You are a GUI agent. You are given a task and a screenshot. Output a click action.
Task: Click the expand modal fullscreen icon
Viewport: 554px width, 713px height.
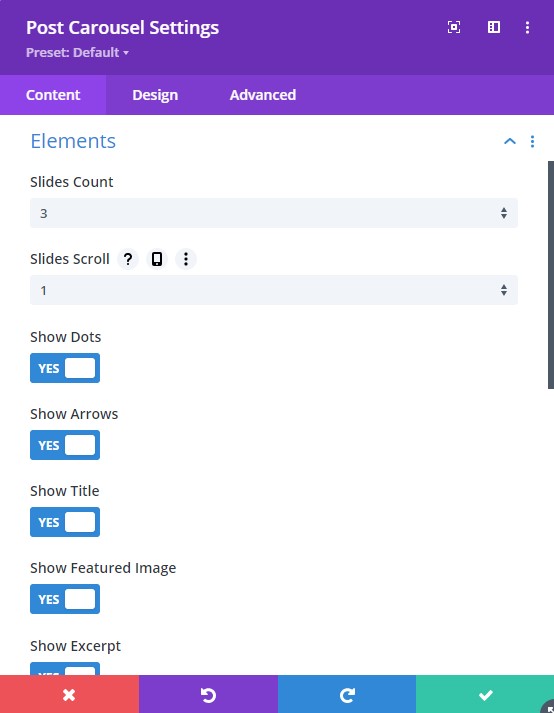[x=453, y=27]
